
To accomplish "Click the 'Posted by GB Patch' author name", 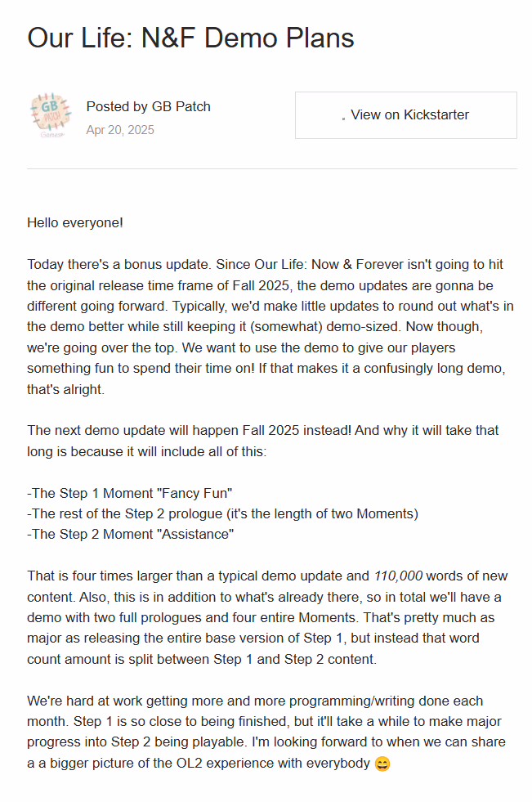I will pyautogui.click(x=148, y=106).
